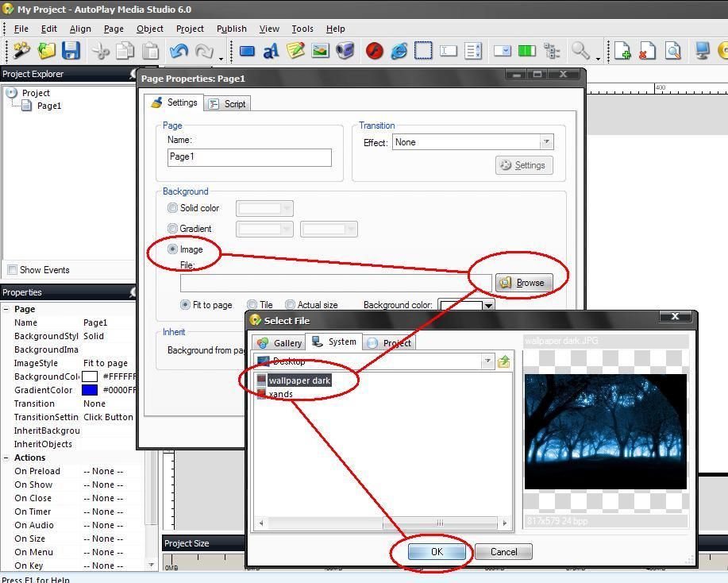Click the blue GradientColor swatch
This screenshot has width=728, height=583.
pyautogui.click(x=90, y=390)
